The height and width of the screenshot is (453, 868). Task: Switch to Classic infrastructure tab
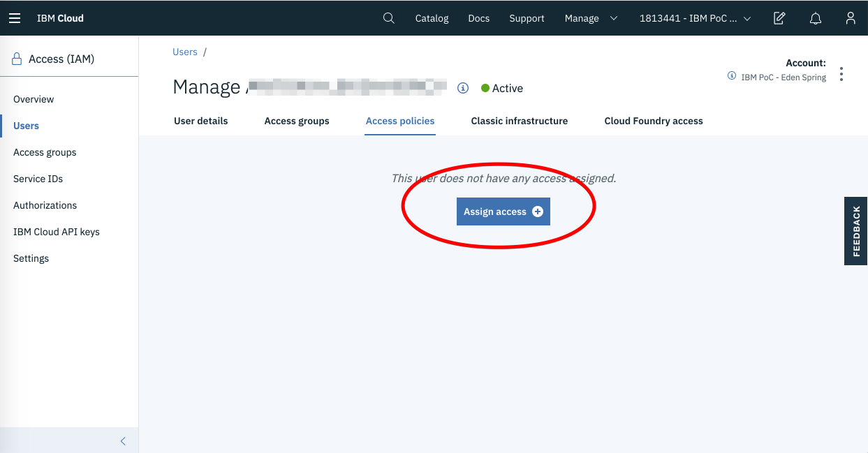pyautogui.click(x=520, y=121)
